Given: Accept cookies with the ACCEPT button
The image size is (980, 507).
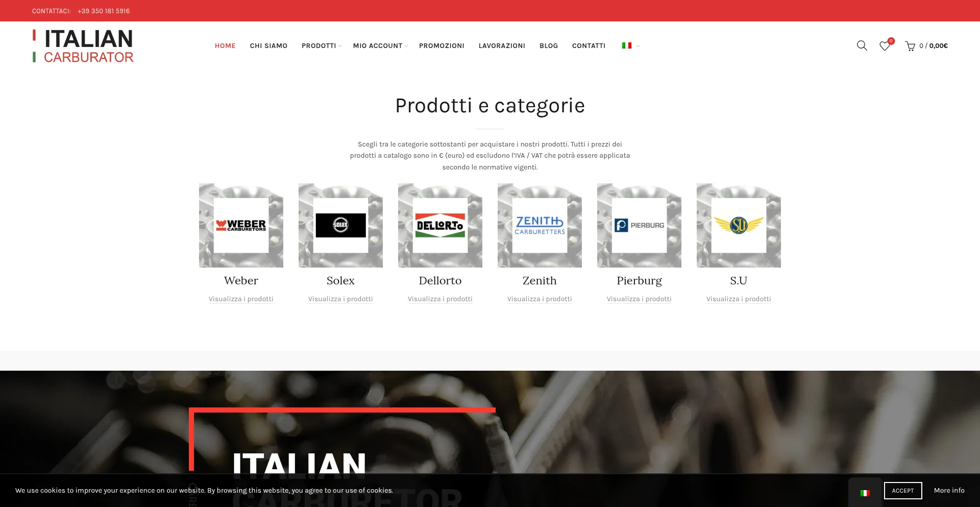Looking at the screenshot, I should point(903,491).
